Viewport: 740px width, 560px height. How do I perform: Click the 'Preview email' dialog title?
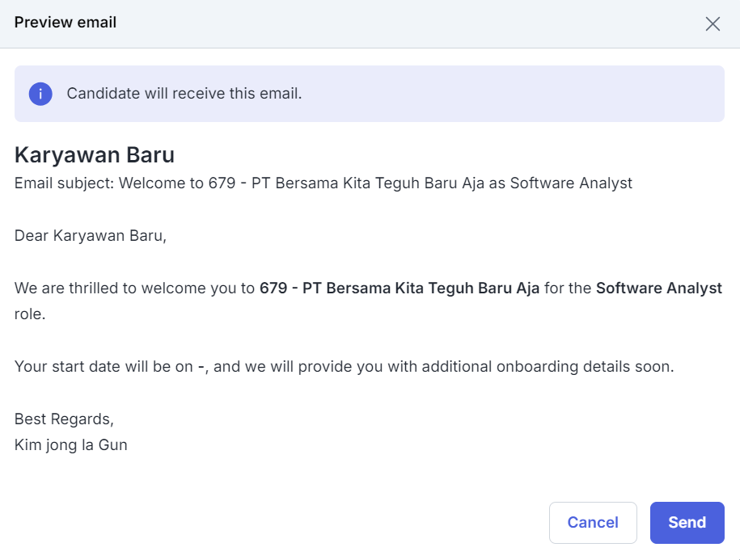(66, 22)
